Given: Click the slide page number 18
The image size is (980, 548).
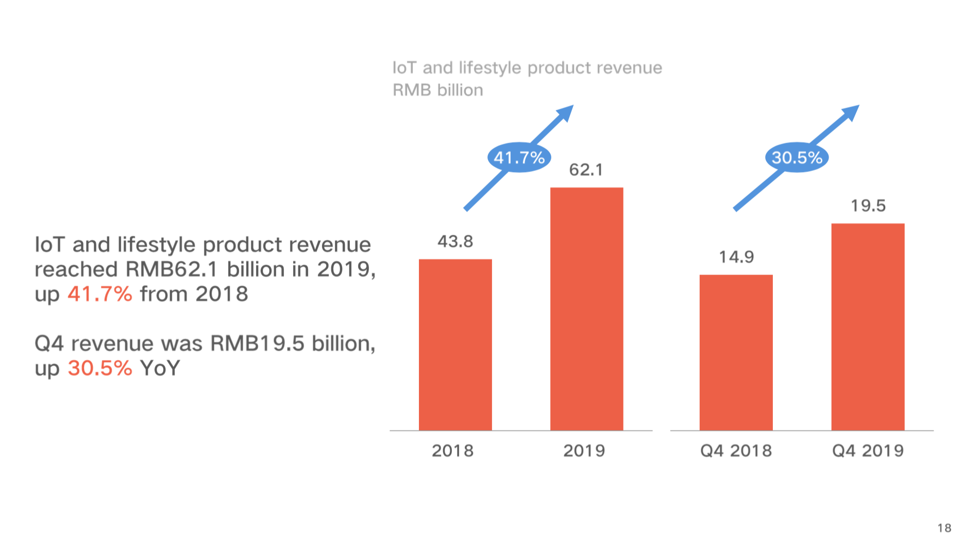Looking at the screenshot, I should 944,528.
